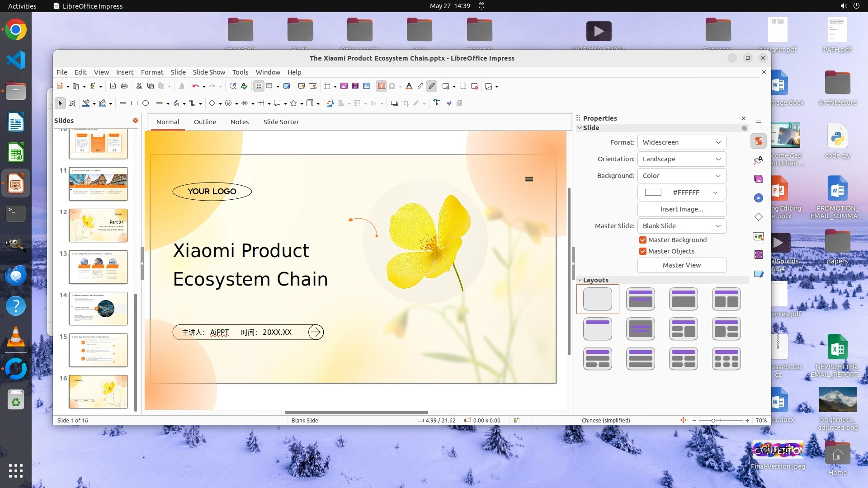The width and height of the screenshot is (868, 488).
Task: Click the Export as PDF icon
Action: tap(113, 86)
